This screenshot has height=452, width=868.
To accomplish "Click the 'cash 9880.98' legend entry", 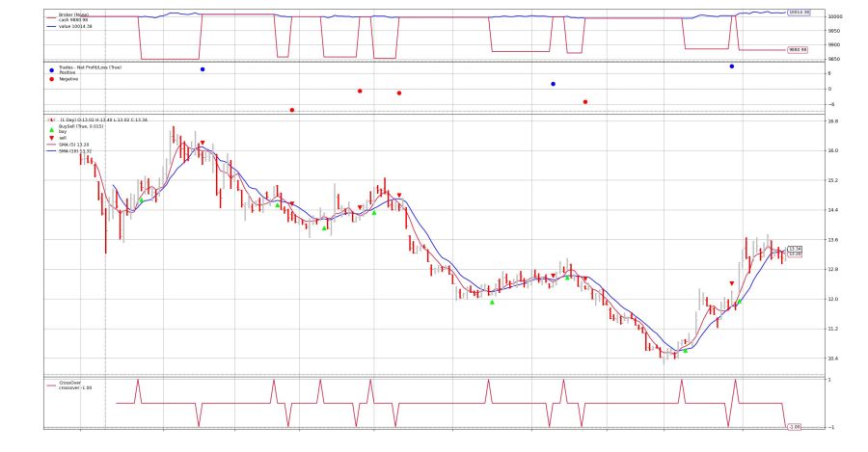I will 73,20.
